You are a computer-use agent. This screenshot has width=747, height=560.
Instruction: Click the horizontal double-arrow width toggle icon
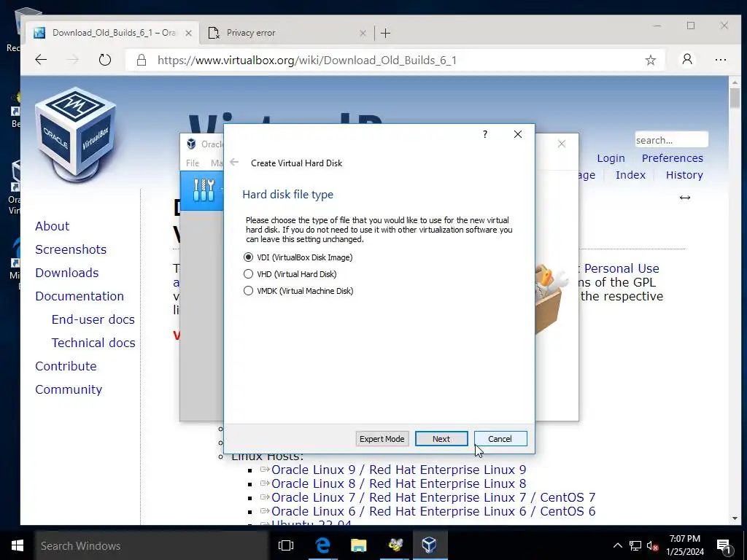(x=684, y=197)
